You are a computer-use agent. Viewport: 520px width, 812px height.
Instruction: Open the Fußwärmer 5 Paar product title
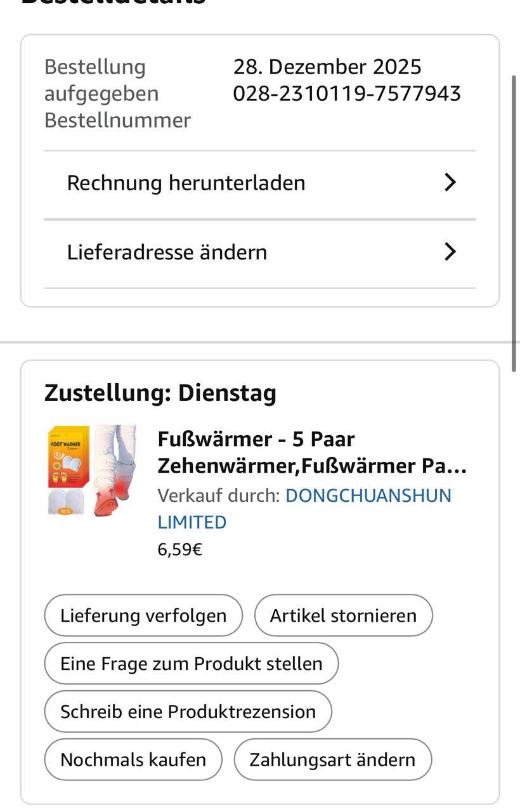311,452
